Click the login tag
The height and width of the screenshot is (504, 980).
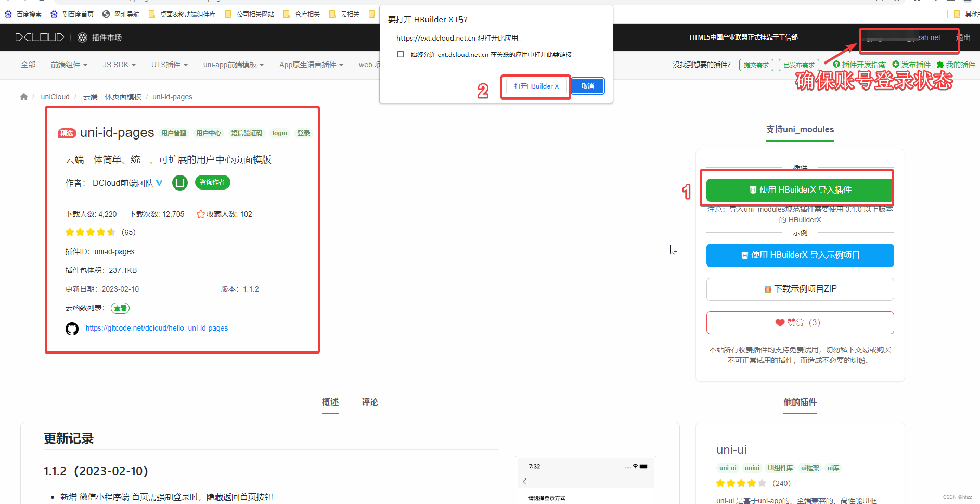click(280, 133)
